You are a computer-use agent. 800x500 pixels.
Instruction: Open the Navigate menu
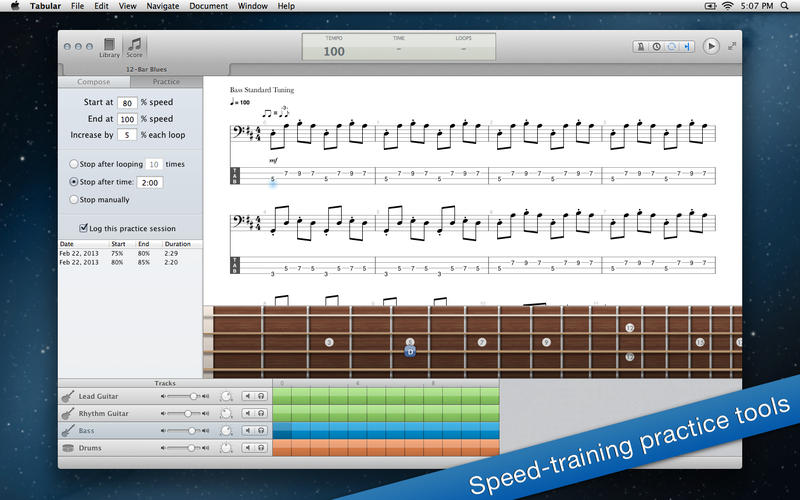(x=163, y=6)
